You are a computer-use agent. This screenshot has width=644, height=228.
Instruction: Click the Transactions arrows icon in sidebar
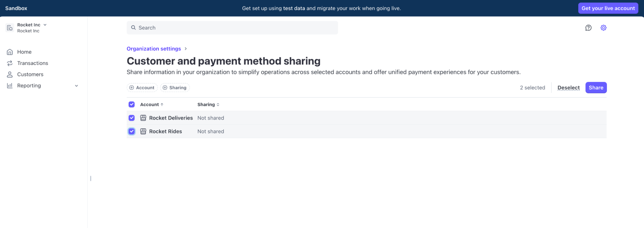point(10,63)
